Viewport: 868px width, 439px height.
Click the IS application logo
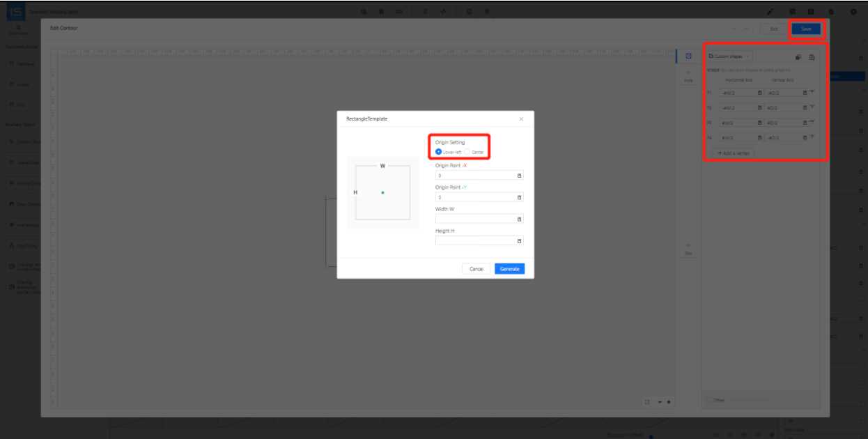tap(15, 11)
